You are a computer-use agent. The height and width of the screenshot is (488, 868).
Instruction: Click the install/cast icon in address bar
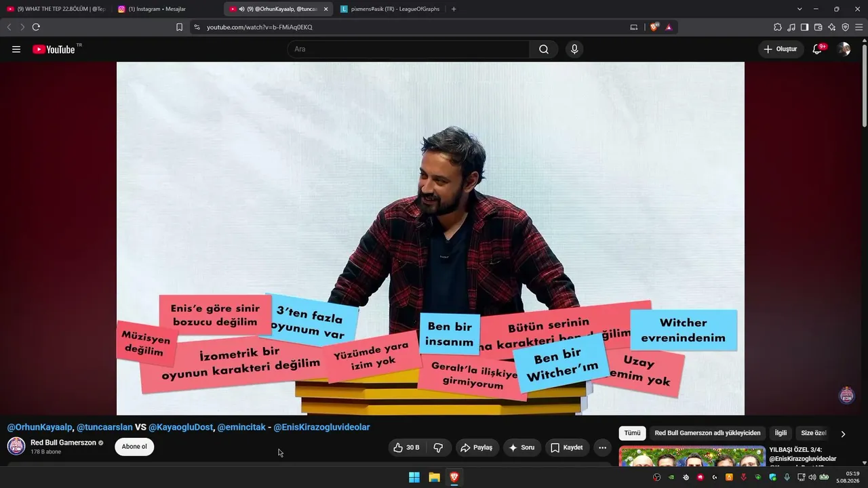[x=634, y=27]
